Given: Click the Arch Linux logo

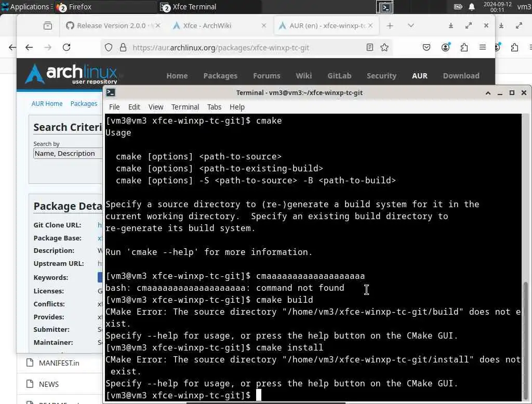Looking at the screenshot, I should (x=72, y=74).
